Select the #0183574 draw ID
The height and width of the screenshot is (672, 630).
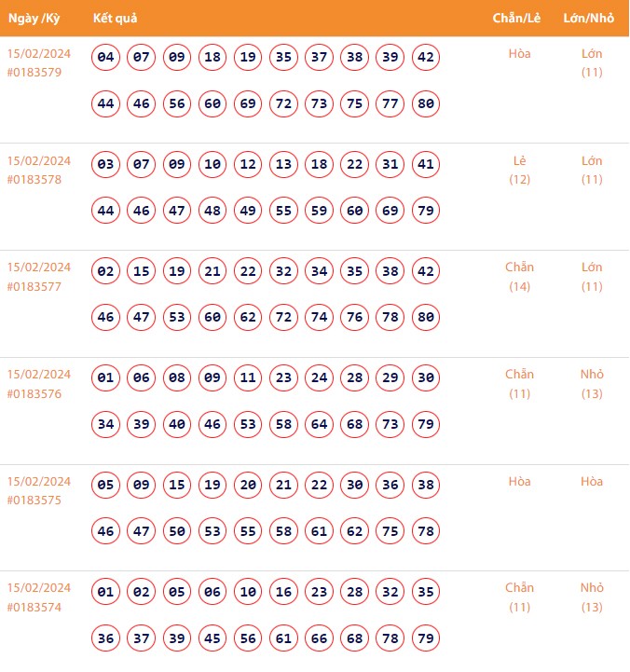click(x=34, y=607)
